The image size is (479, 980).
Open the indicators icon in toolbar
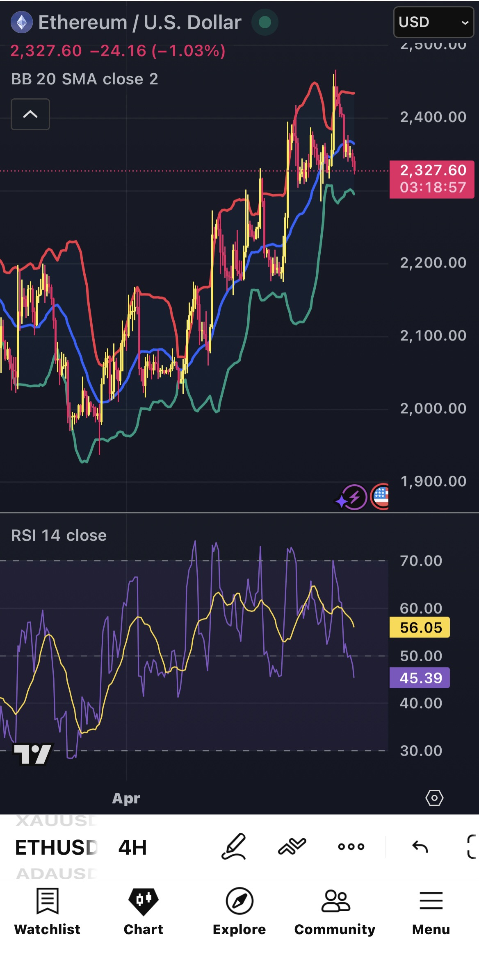(x=292, y=846)
